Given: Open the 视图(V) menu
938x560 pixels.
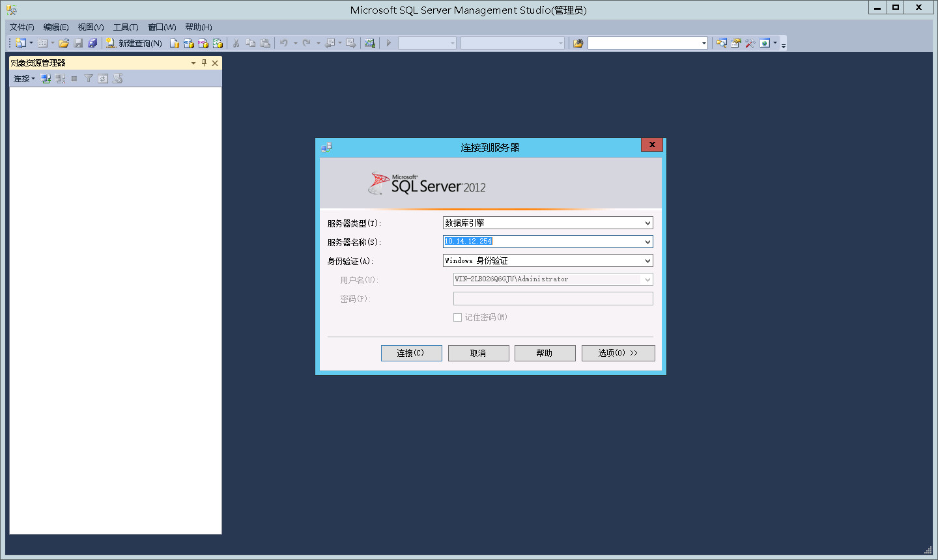Looking at the screenshot, I should (x=91, y=27).
